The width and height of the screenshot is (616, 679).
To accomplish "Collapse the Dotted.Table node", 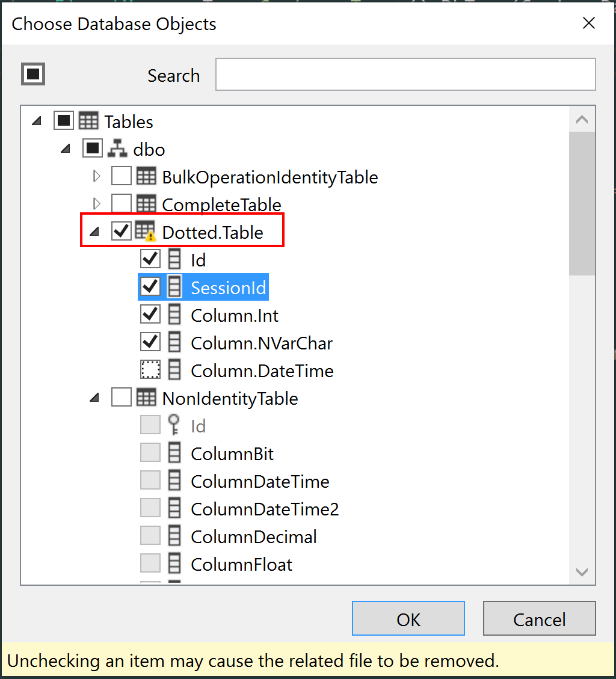I will click(94, 231).
